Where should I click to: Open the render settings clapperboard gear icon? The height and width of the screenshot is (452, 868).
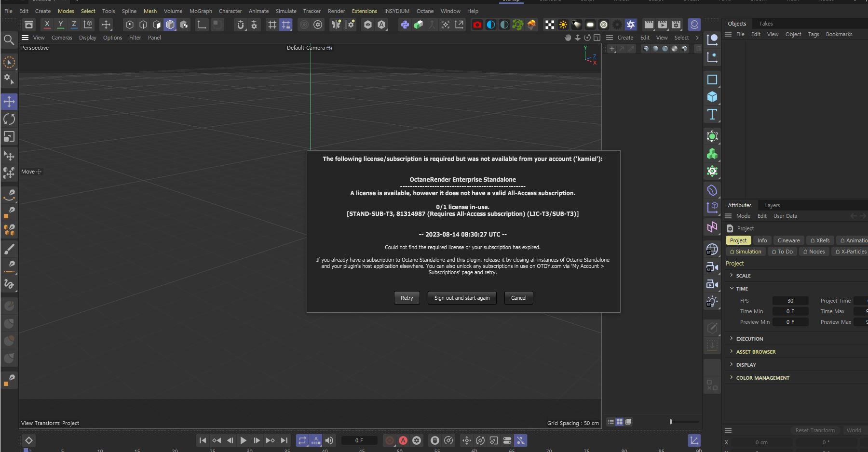(677, 25)
